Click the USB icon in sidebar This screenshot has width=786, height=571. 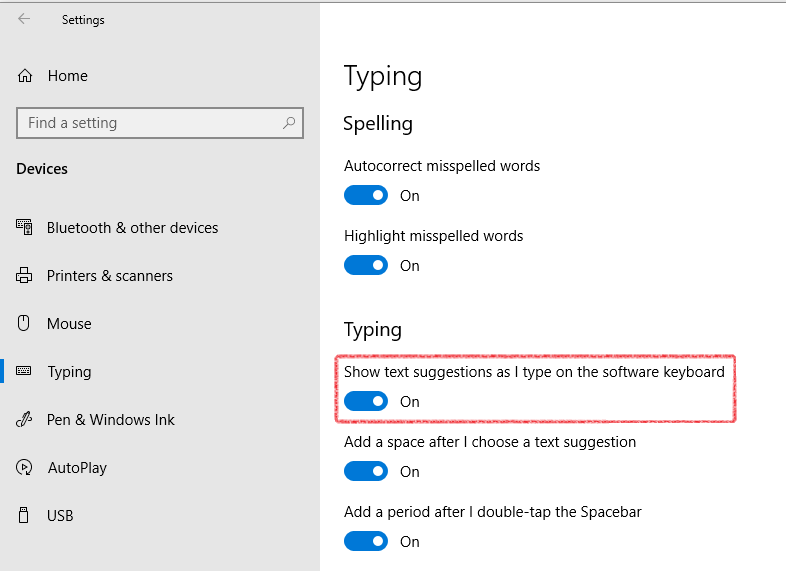click(23, 515)
